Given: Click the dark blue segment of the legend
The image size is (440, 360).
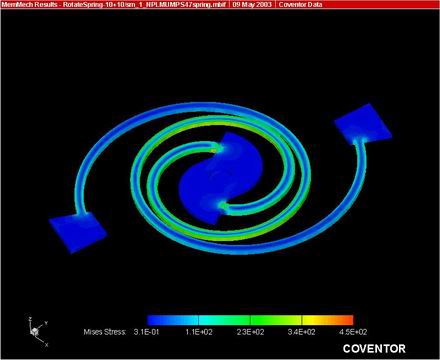Looking at the screenshot, I should point(173,320).
